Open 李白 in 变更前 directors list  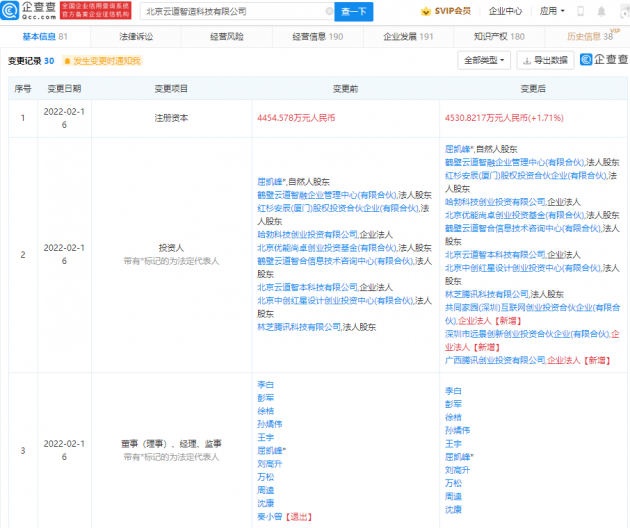(x=266, y=385)
